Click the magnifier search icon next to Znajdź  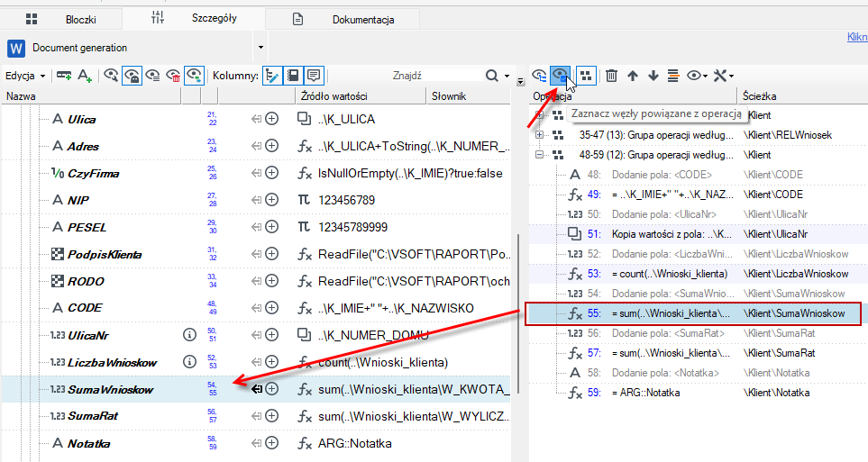pos(491,76)
